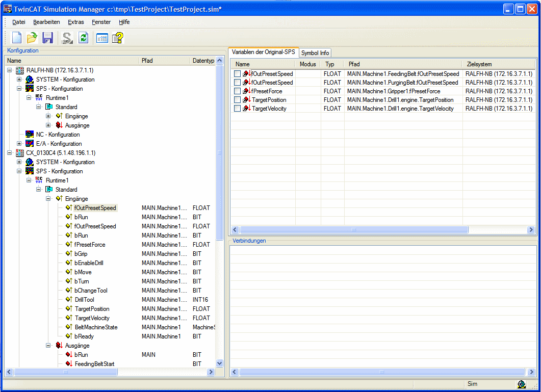Switch to the Symbol Info tab
Viewport: 541px width, 392px height.
click(x=315, y=53)
